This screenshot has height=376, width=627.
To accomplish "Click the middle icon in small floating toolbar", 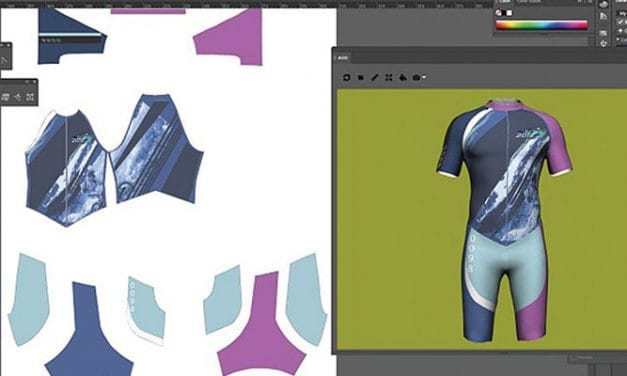I will click(18, 96).
